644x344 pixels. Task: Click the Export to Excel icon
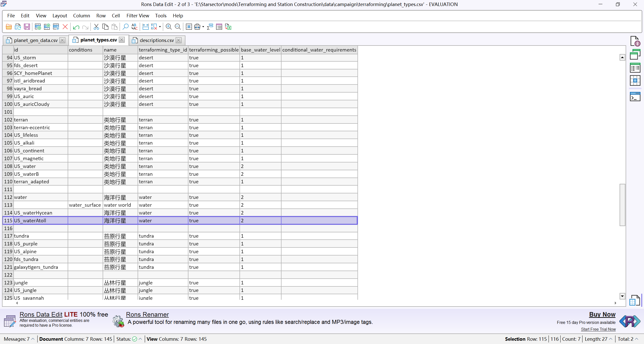click(228, 27)
